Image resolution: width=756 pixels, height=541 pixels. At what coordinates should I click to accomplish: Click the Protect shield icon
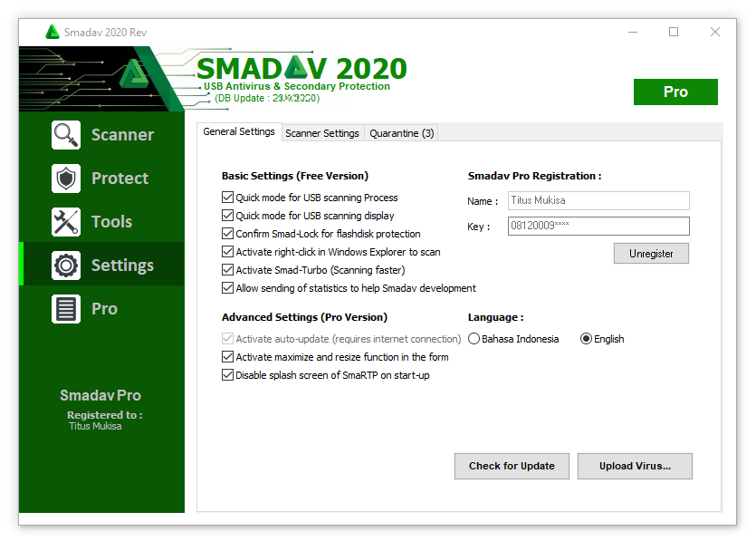pyautogui.click(x=66, y=179)
